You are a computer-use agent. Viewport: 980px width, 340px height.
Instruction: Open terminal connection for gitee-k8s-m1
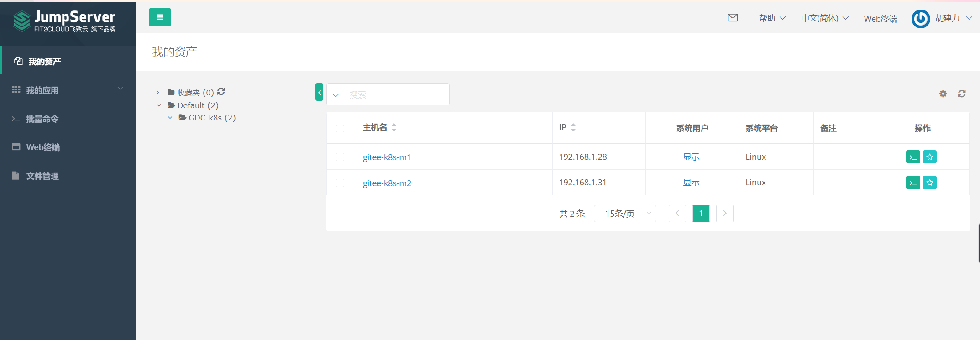(913, 157)
